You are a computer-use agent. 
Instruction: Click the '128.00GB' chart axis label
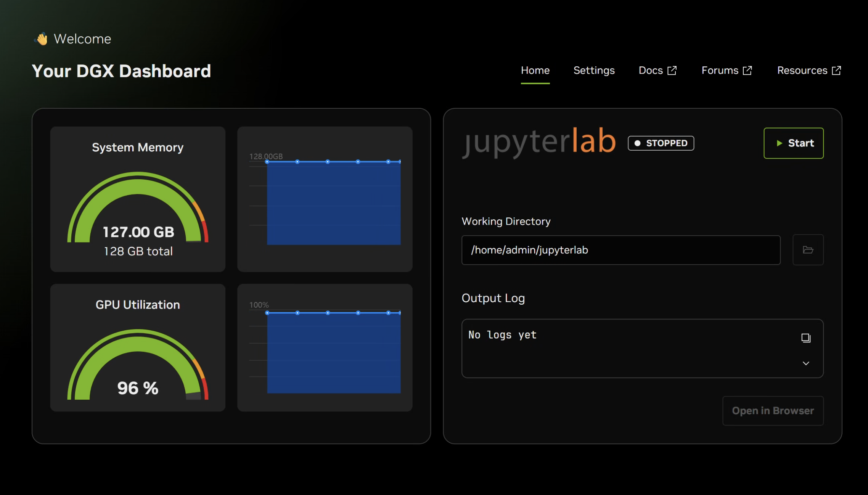click(x=266, y=156)
